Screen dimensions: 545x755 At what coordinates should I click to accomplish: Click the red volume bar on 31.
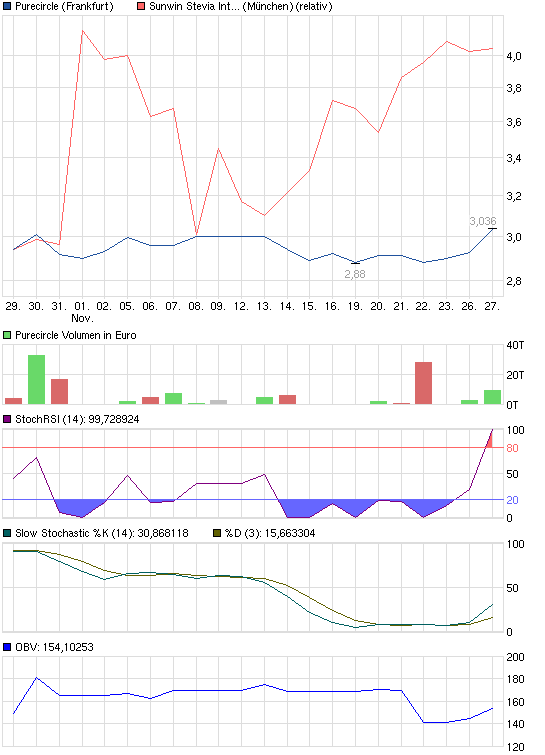pyautogui.click(x=60, y=391)
